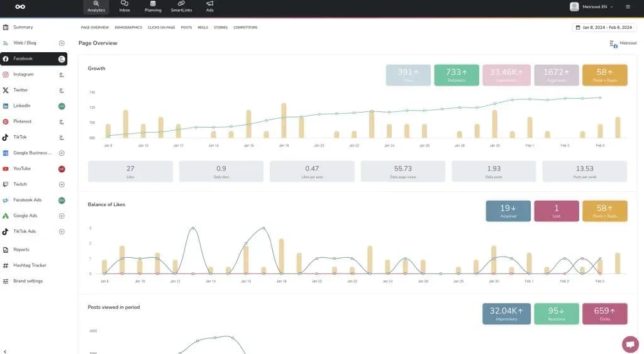The width and height of the screenshot is (644, 354).
Task: Click the 1.93 Daily posts stat box
Action: 494,171
